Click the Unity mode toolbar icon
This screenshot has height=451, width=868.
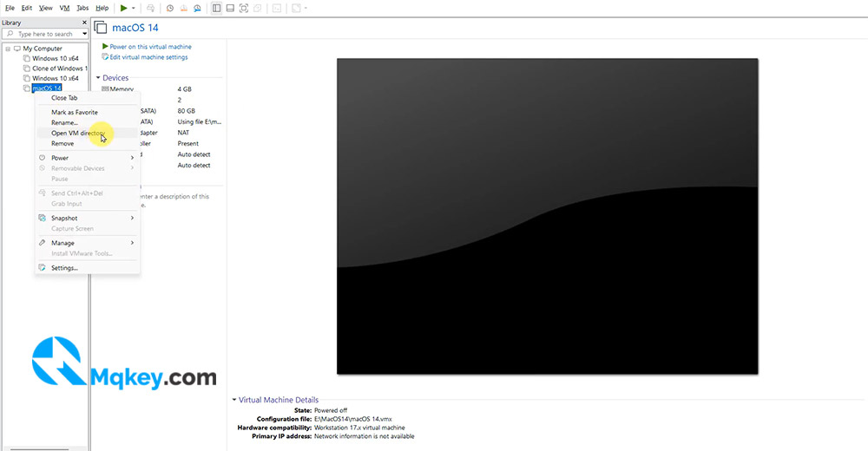pos(258,9)
